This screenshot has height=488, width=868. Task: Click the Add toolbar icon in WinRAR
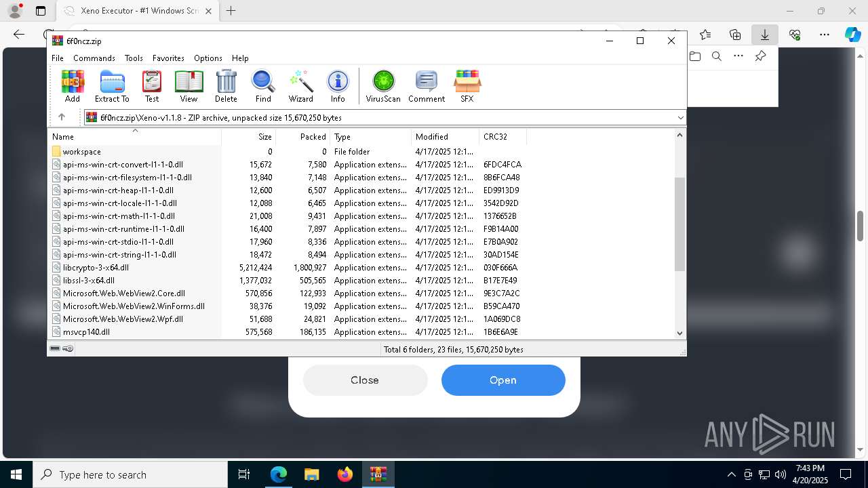pos(73,86)
